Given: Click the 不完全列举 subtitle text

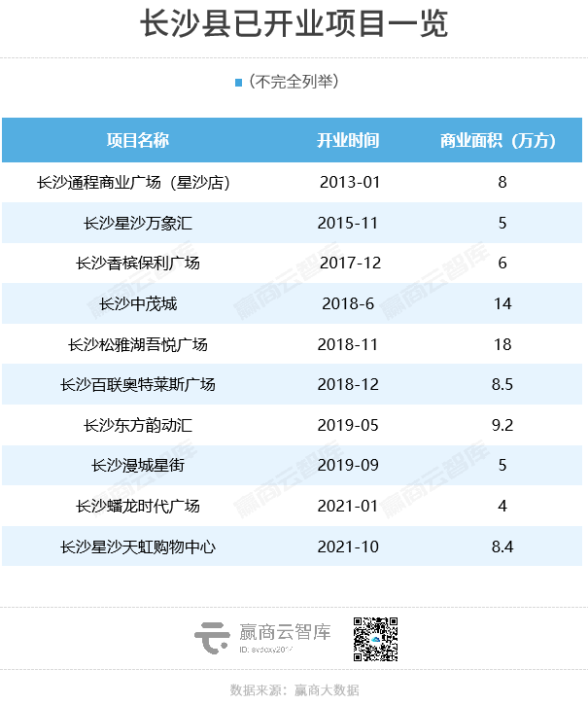Looking at the screenshot, I should click(294, 82).
